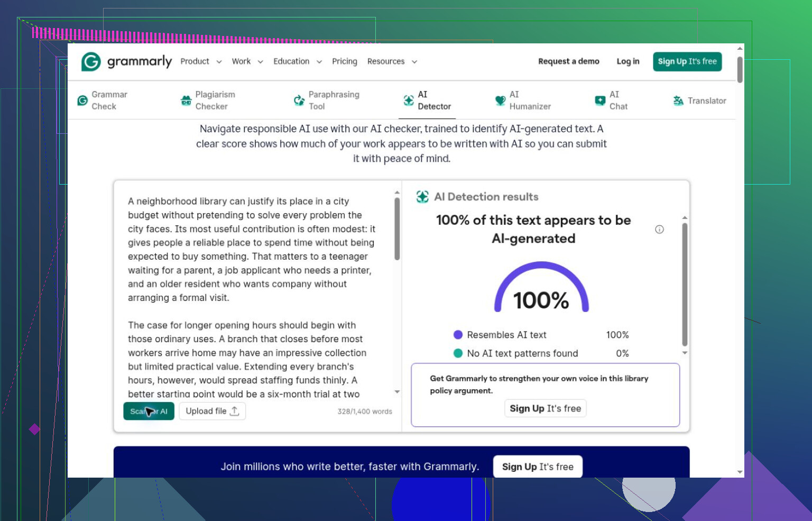The image size is (812, 521).
Task: Click the green Sign Up button in header
Action: pyautogui.click(x=687, y=61)
